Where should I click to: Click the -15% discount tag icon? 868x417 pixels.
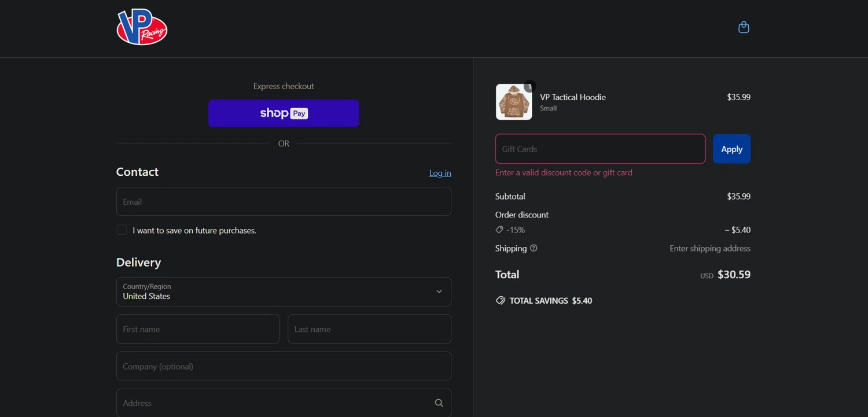[x=499, y=230]
